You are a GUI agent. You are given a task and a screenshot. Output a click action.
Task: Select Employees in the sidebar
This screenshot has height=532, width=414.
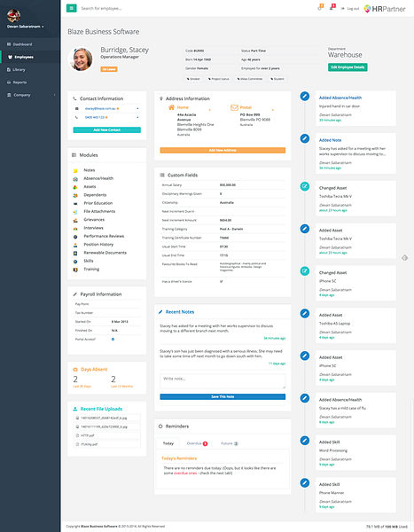pyautogui.click(x=31, y=57)
